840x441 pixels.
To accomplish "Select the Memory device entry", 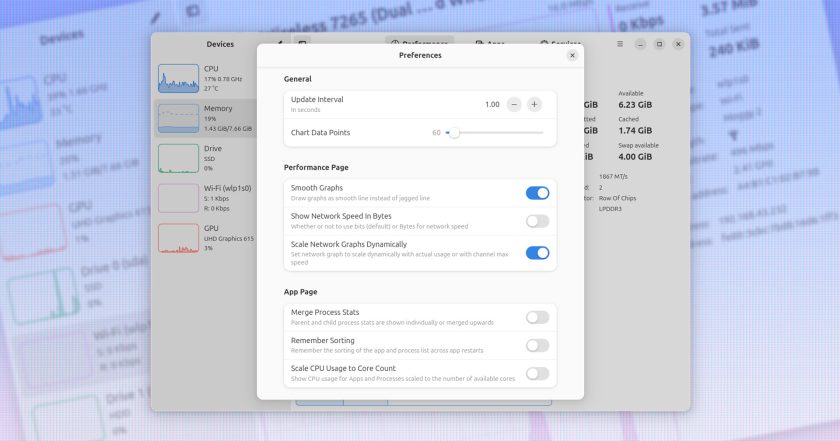I will click(x=206, y=118).
